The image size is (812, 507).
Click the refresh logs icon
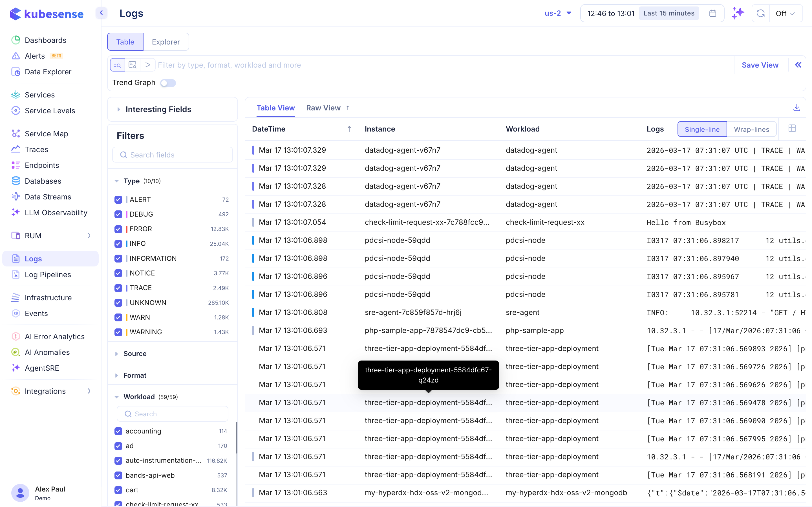[760, 13]
